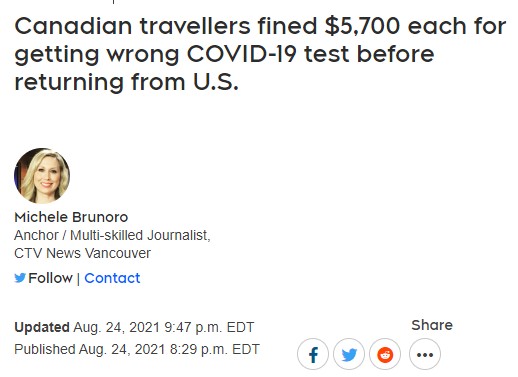The image size is (518, 377).
Task: Click the separator between Follow and Contact
Action: click(x=78, y=278)
